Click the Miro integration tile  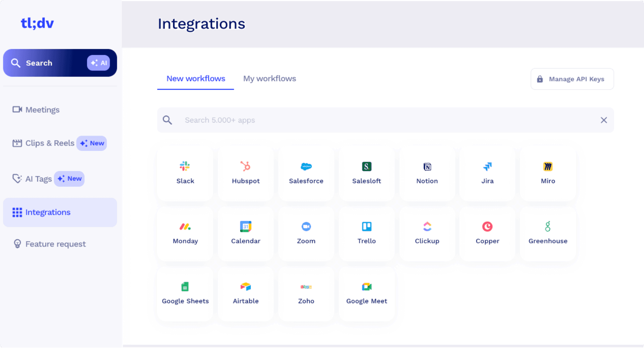(548, 173)
